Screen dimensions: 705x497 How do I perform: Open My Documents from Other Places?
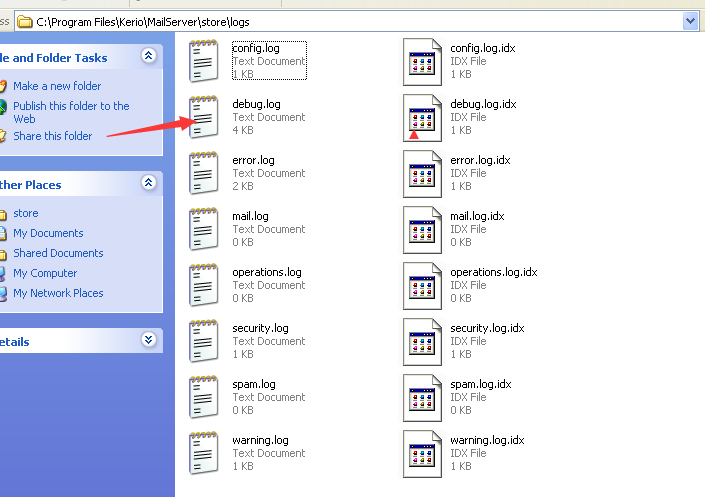(x=48, y=233)
